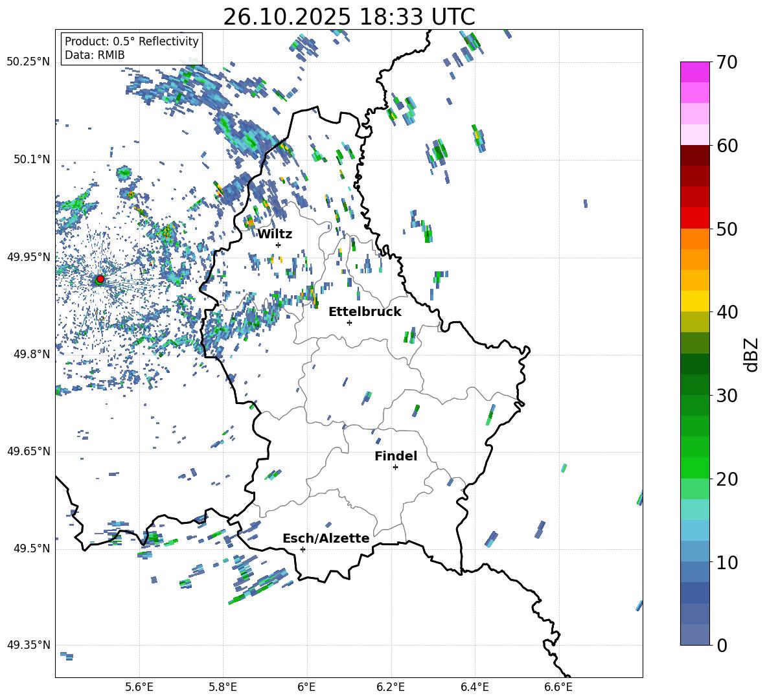Select the Findel city label
Screen dimensions: 767x700
396,456
